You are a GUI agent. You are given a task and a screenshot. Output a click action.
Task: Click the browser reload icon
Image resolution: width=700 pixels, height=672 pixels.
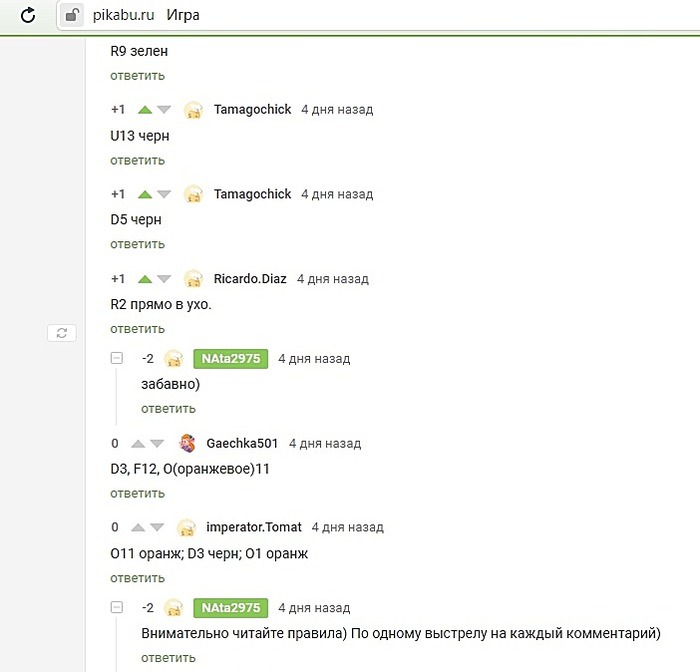[28, 15]
